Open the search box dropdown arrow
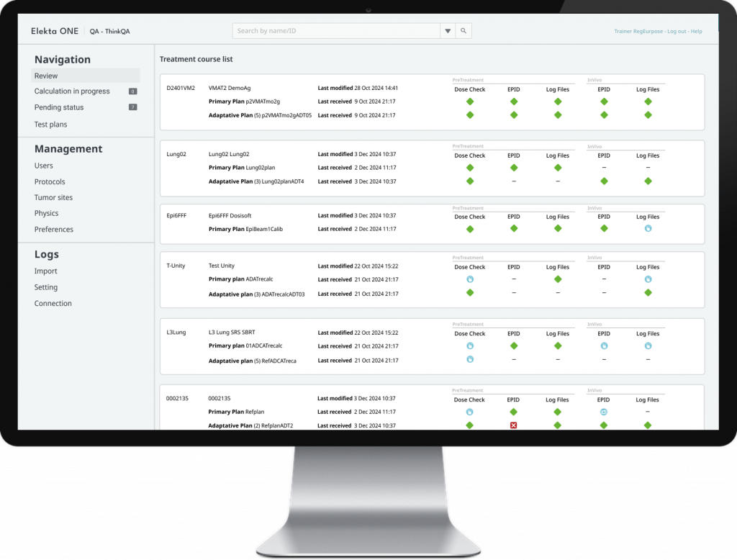Screen dimensions: 737x560 [x=448, y=31]
